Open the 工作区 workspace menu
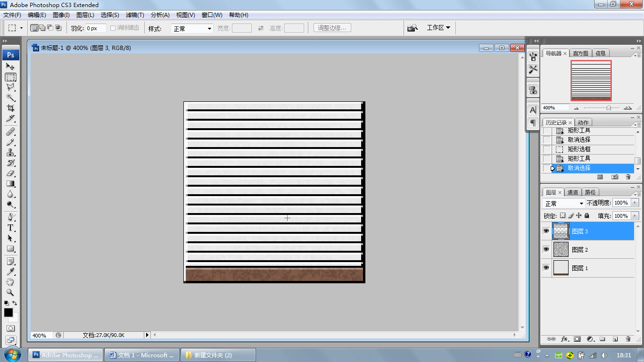 [x=438, y=28]
